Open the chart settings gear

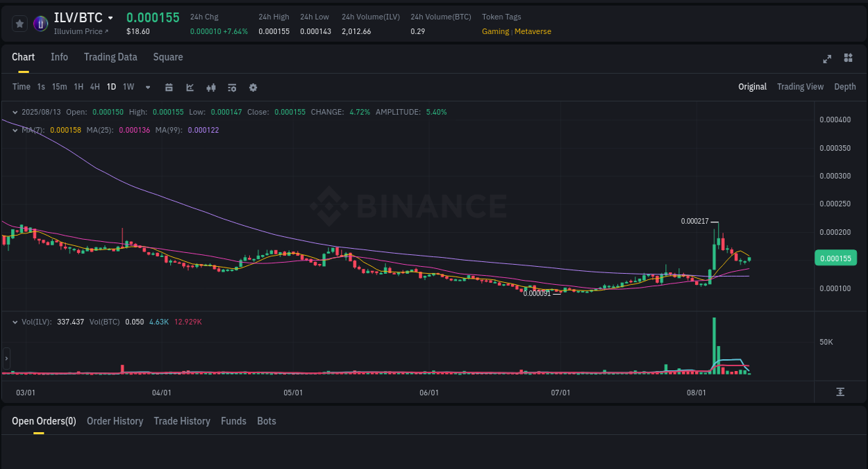[253, 87]
